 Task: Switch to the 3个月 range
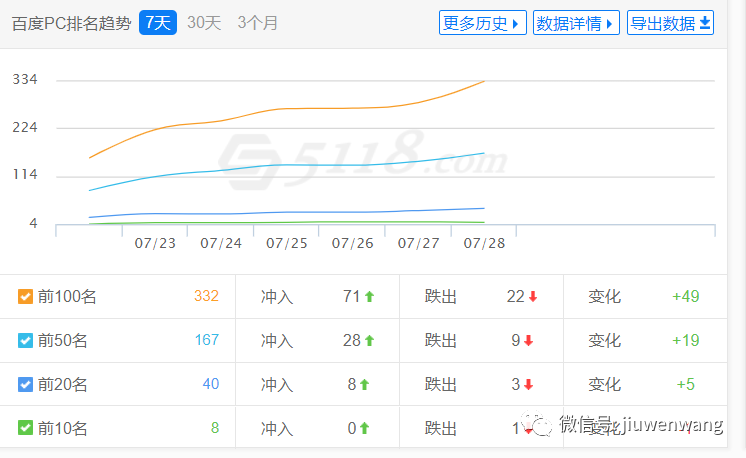[258, 23]
